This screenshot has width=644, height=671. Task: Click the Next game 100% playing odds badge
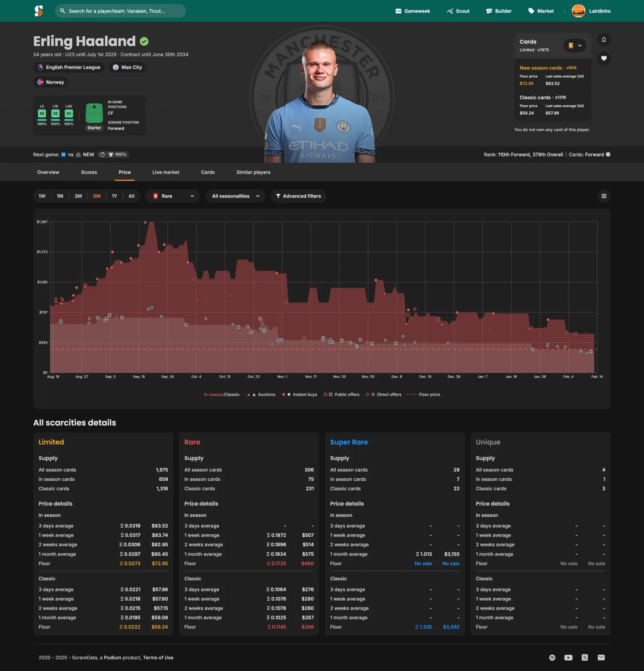coord(113,154)
